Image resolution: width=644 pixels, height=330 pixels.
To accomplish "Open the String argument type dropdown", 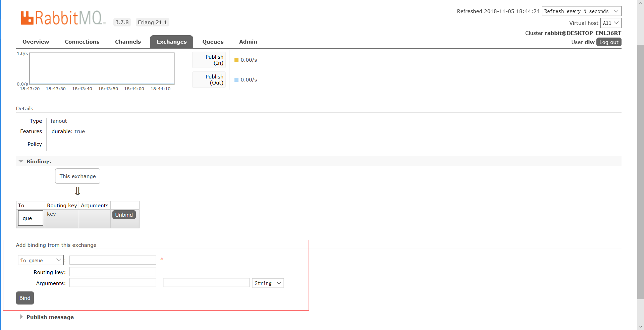I will [268, 283].
